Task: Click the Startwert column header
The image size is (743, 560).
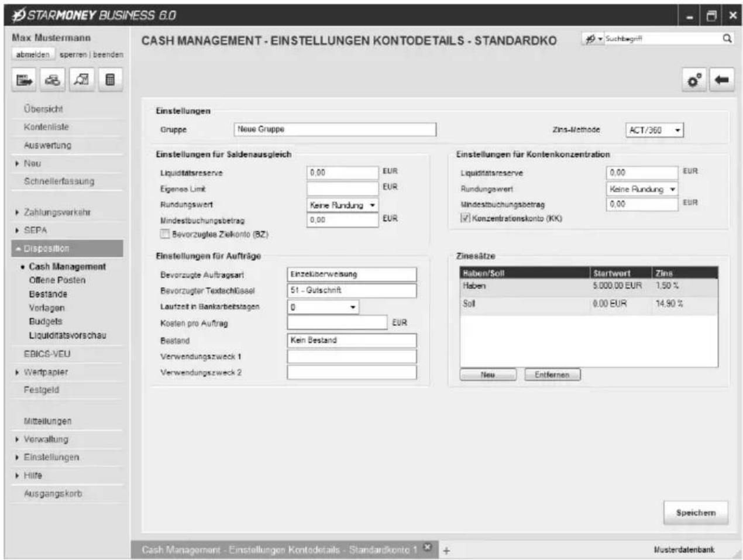Action: [621, 273]
